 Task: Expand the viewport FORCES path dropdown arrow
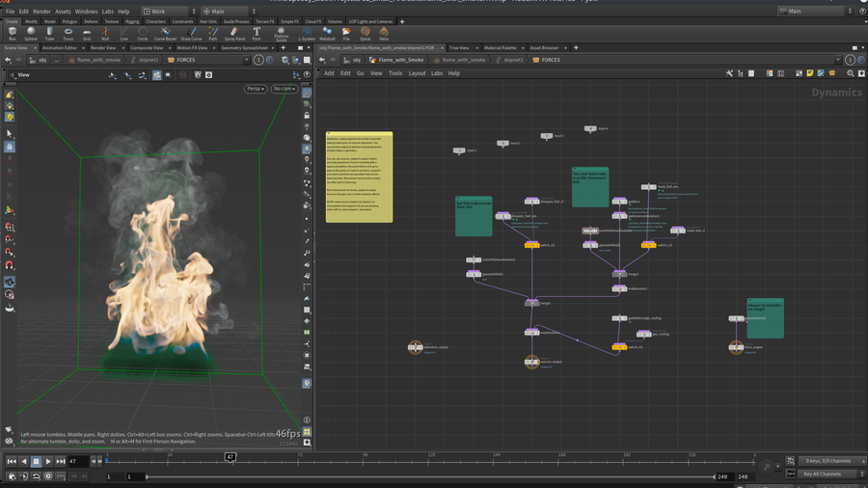[246, 60]
